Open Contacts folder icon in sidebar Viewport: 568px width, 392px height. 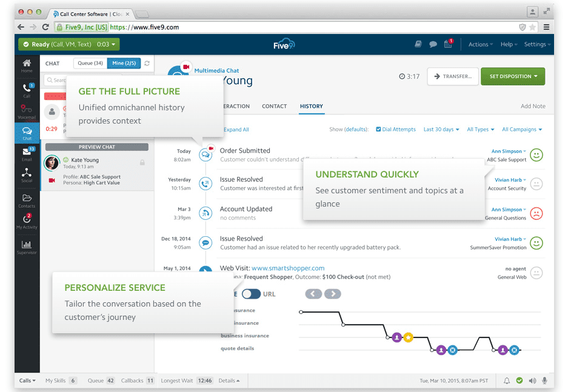(27, 200)
